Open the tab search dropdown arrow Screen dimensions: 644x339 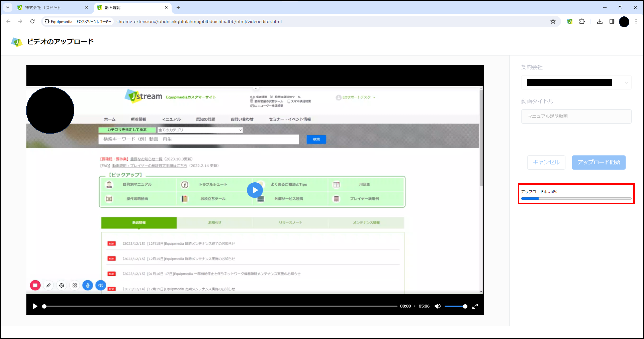tap(8, 8)
